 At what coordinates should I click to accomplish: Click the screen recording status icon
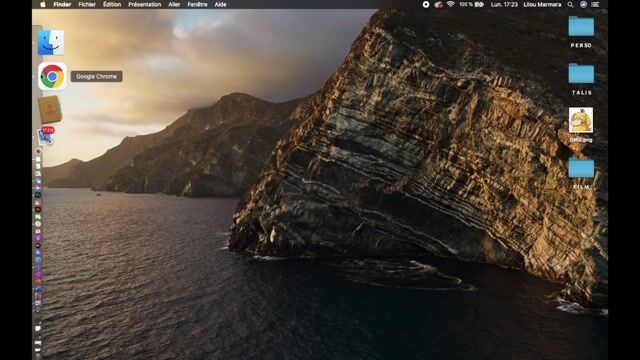click(x=426, y=4)
